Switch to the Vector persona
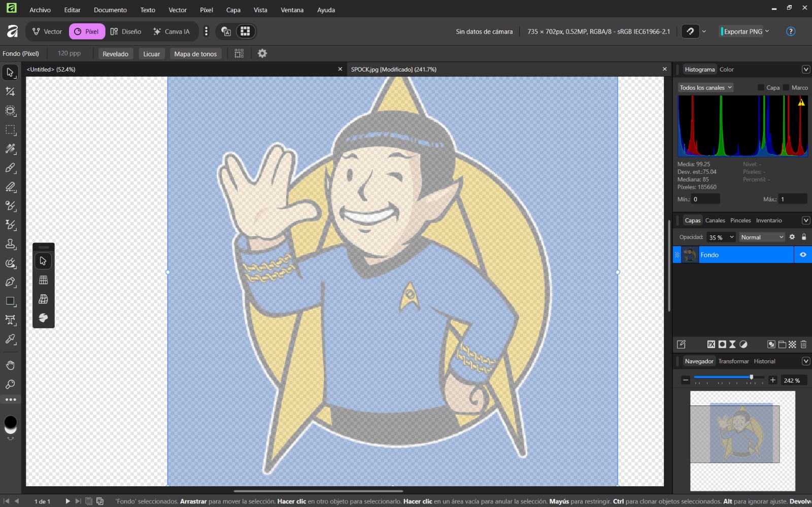The height and width of the screenshot is (507, 812). (46, 31)
